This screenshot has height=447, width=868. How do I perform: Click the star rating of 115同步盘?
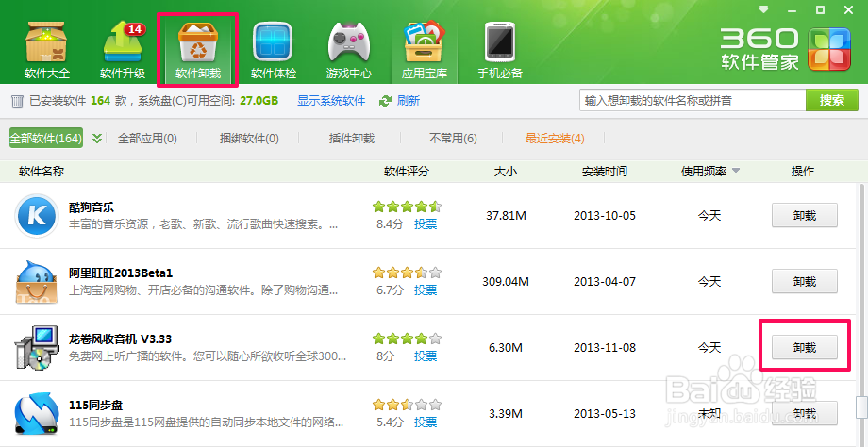tap(407, 405)
